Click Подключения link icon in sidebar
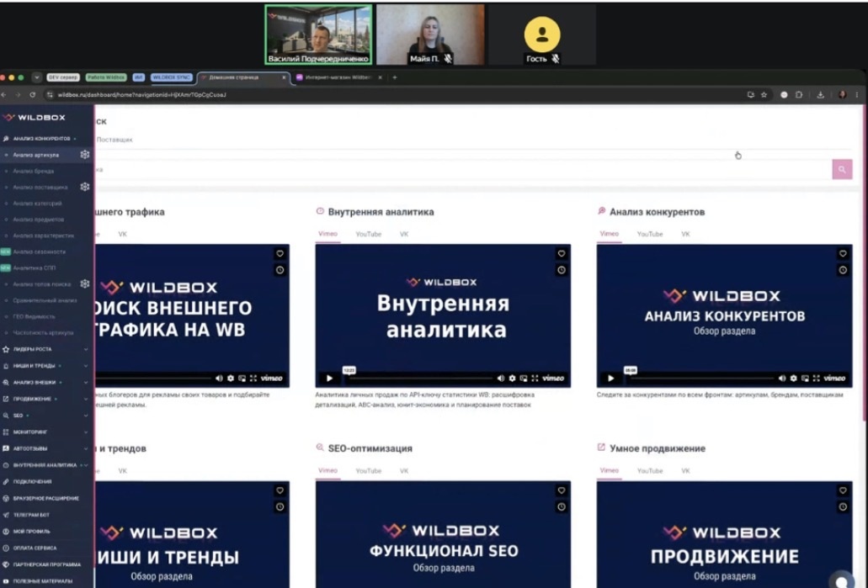868x588 pixels. pos(6,482)
